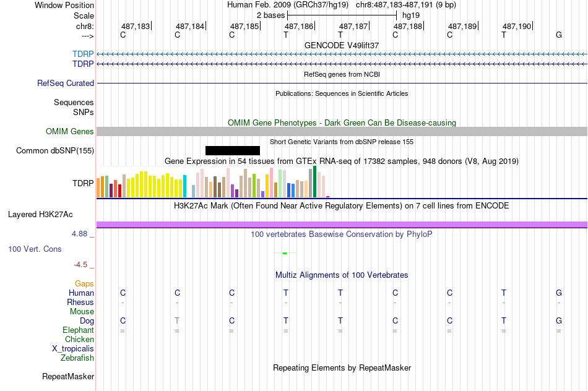Click the RepeatMasker track label
The height and width of the screenshot is (391, 588).
point(68,376)
